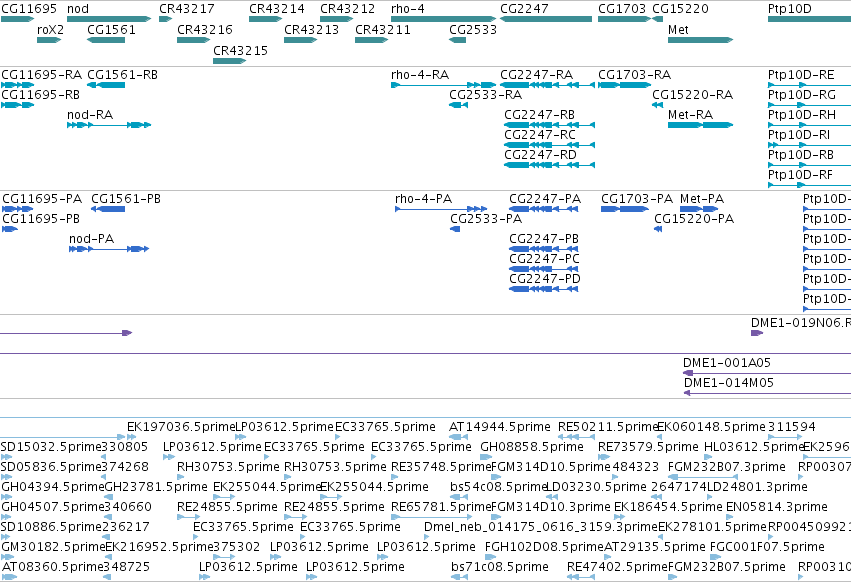This screenshot has width=851, height=582.
Task: Click the CG11695-RB transcript
Action: [x=17, y=105]
